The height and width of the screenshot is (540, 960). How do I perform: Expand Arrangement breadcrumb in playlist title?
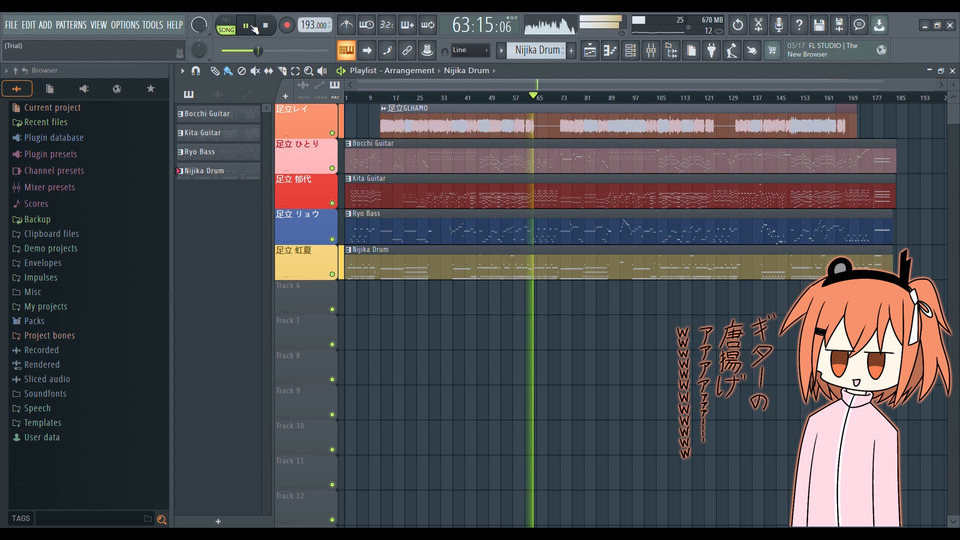click(409, 70)
